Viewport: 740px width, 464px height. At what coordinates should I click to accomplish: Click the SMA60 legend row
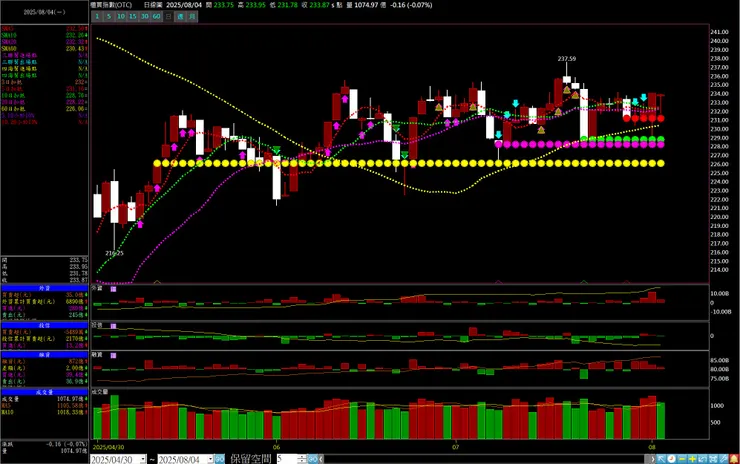44,49
